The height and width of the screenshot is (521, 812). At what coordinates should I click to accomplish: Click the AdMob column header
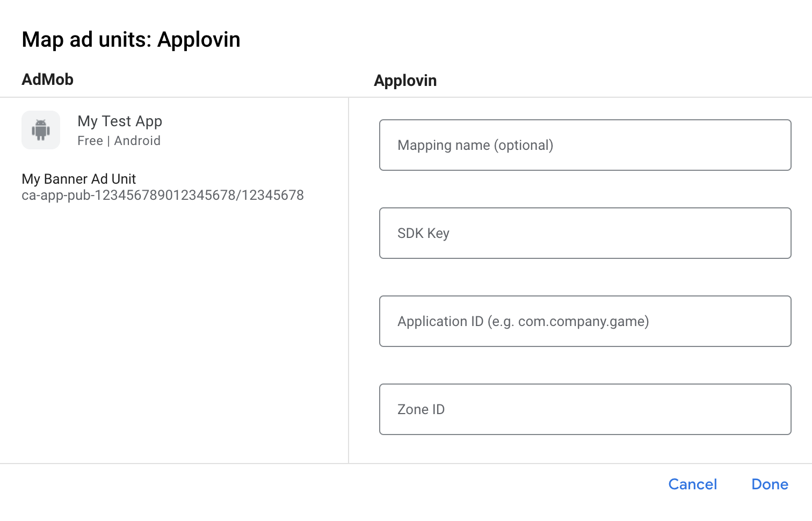click(47, 79)
